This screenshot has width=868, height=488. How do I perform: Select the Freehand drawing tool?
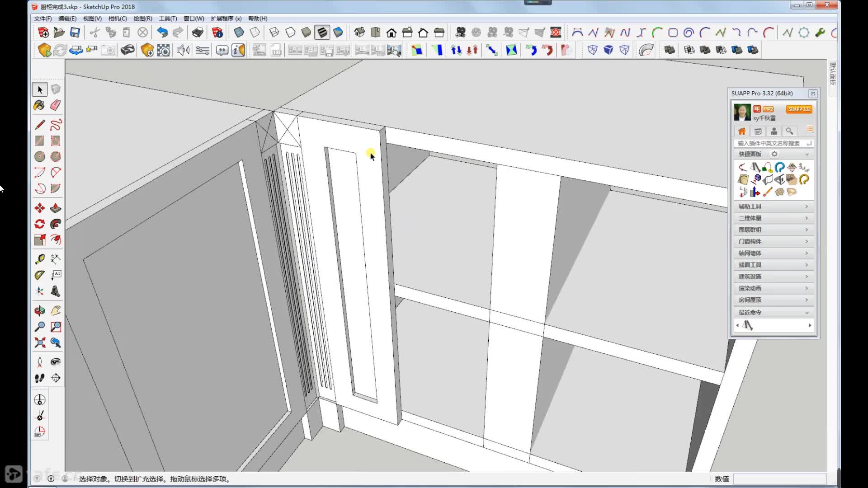click(x=56, y=125)
